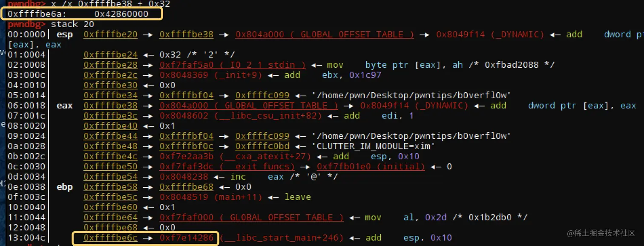Click 0xffffbe68 in the ebp row

click(186, 187)
